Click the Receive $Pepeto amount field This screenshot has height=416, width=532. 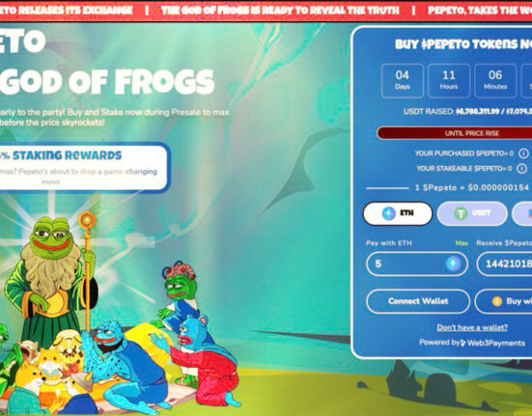505,263
